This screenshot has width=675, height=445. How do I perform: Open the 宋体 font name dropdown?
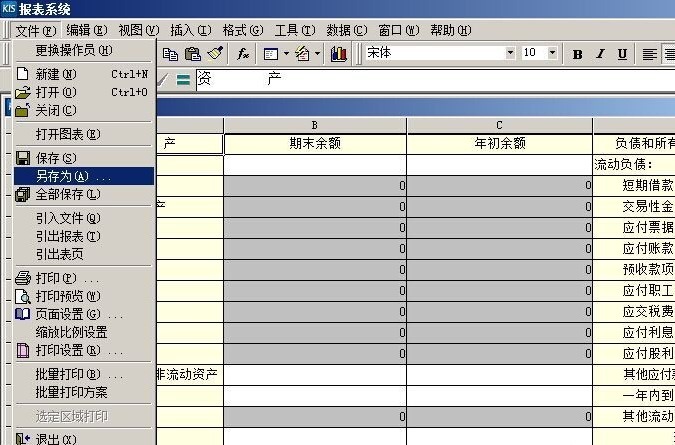pyautogui.click(x=510, y=53)
